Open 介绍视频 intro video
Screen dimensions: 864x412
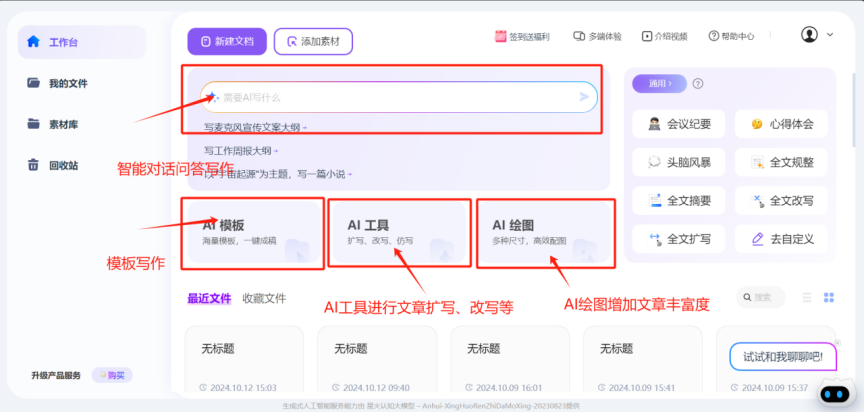[665, 36]
